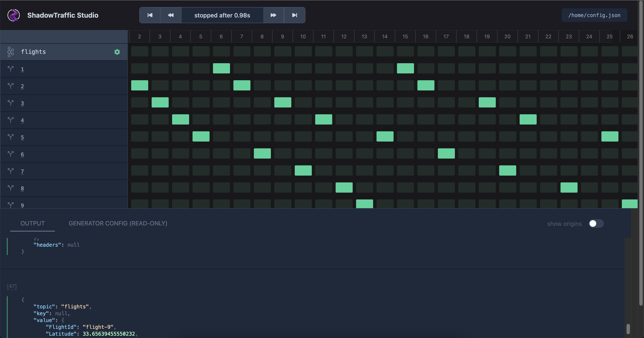Click the output panel scrollbar thumb
The width and height of the screenshot is (644, 338).
(x=628, y=329)
